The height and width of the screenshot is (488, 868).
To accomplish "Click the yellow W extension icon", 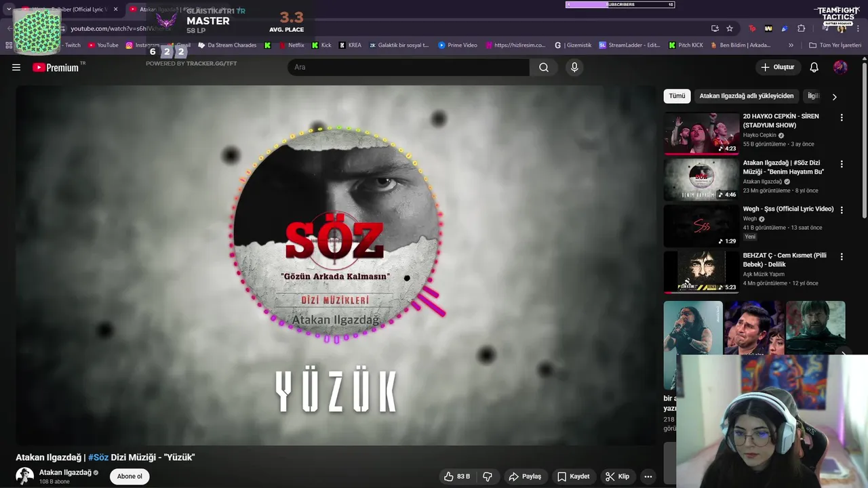I will (x=768, y=28).
